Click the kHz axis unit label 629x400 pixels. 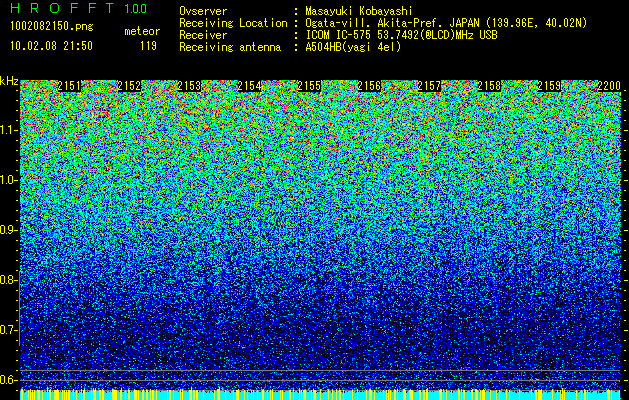click(x=9, y=81)
